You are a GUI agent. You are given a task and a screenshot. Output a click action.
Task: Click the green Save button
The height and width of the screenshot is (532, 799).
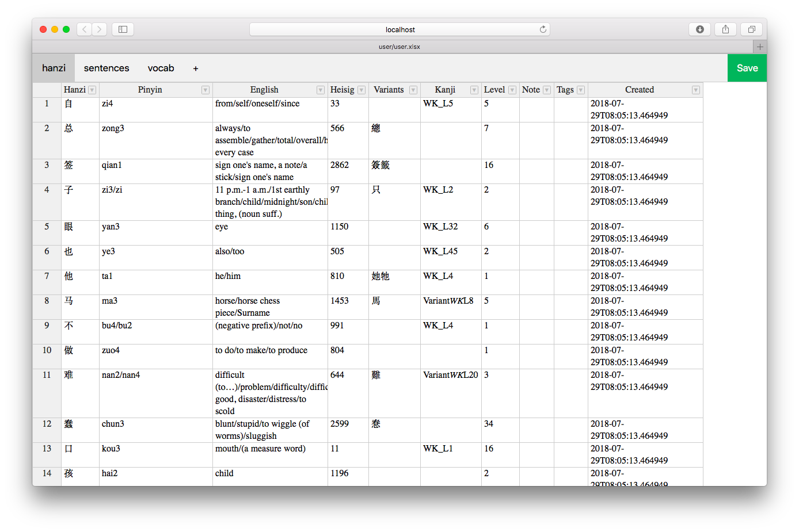click(x=747, y=68)
